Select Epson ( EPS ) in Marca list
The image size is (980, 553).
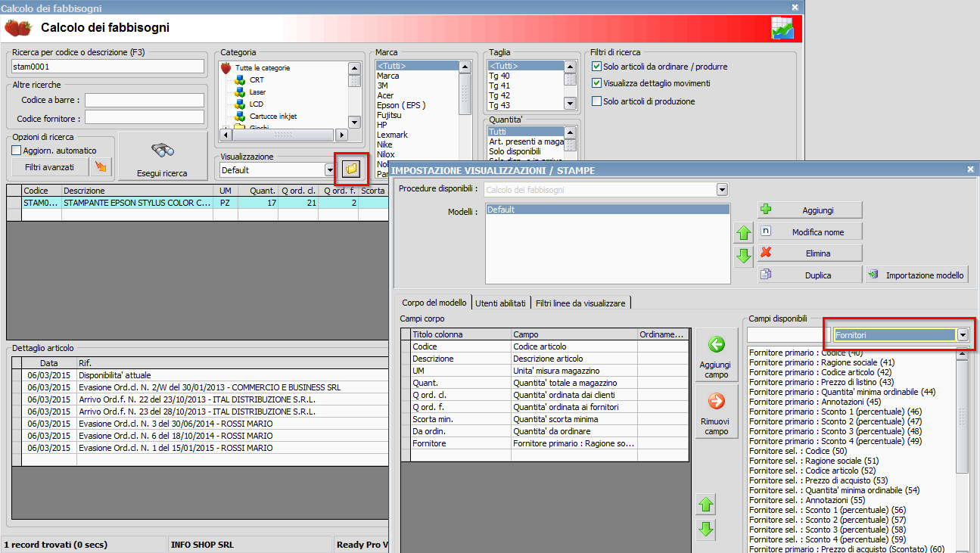(401, 105)
